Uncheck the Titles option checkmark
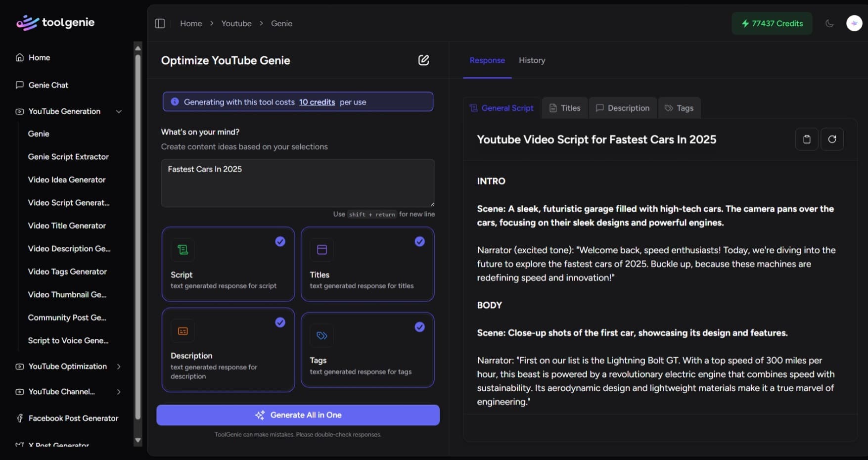This screenshot has height=460, width=868. pyautogui.click(x=419, y=241)
